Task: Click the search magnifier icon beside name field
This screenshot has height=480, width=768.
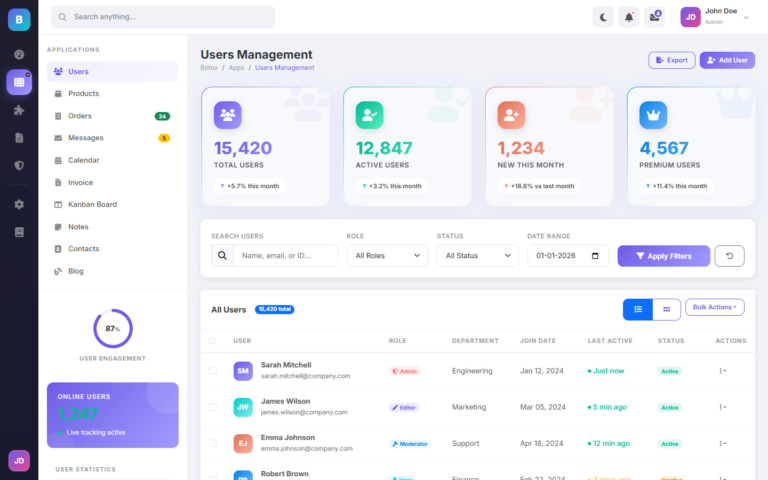Action: 222,256
